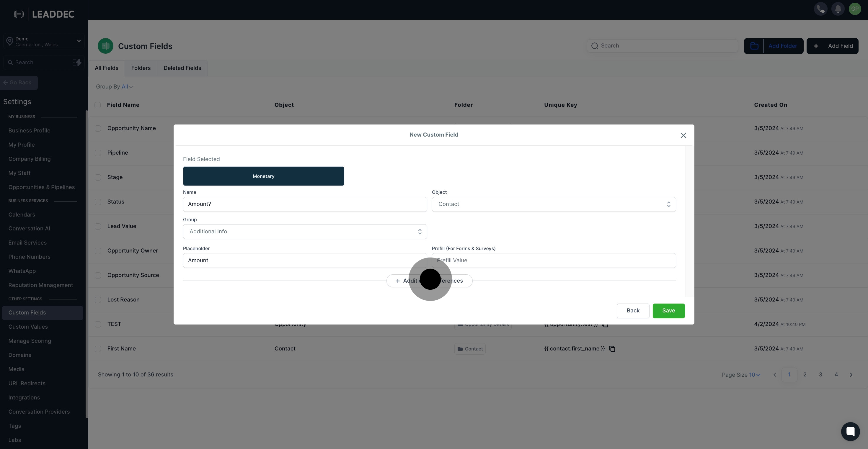Open Custom Values in sidebar
868x449 pixels.
(28, 327)
